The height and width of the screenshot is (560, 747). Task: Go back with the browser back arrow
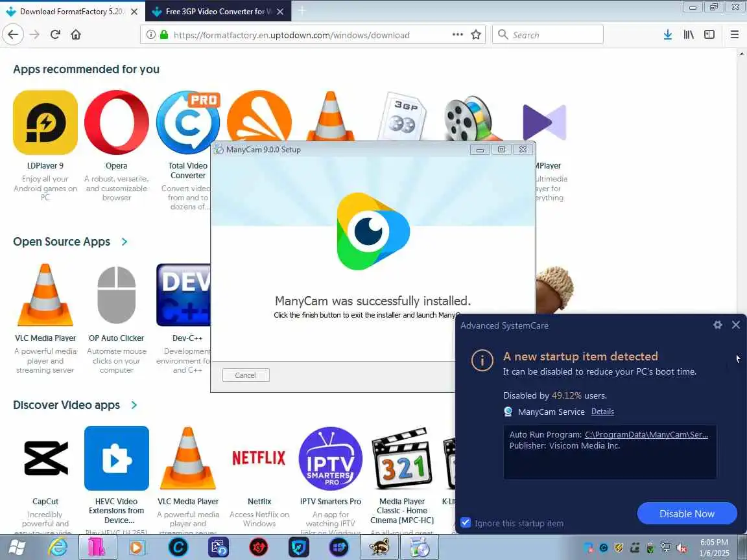tap(13, 34)
